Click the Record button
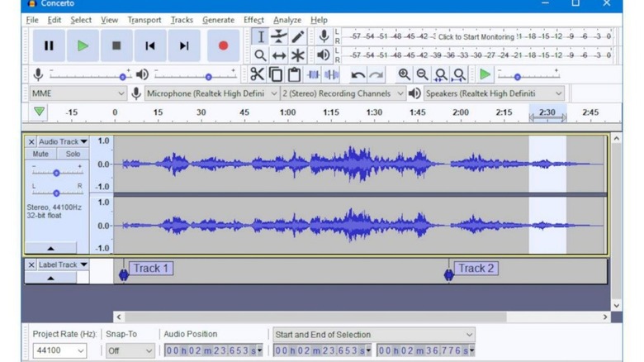Viewport: 644px width, 362px height. 222,46
